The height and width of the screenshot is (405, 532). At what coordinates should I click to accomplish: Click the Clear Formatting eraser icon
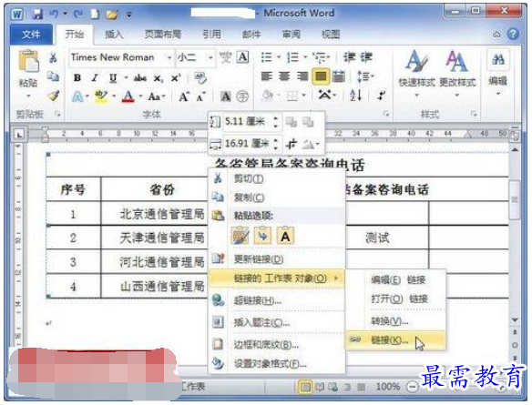pyautogui.click(x=200, y=78)
